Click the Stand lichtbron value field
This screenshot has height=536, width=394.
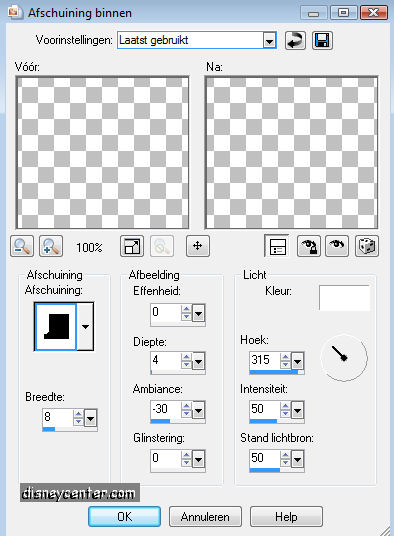click(264, 458)
